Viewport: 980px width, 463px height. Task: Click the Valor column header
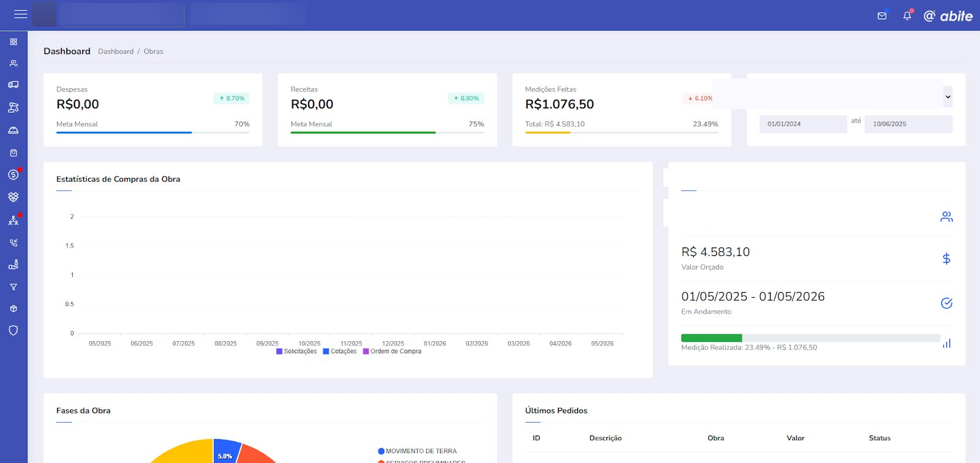click(x=795, y=438)
